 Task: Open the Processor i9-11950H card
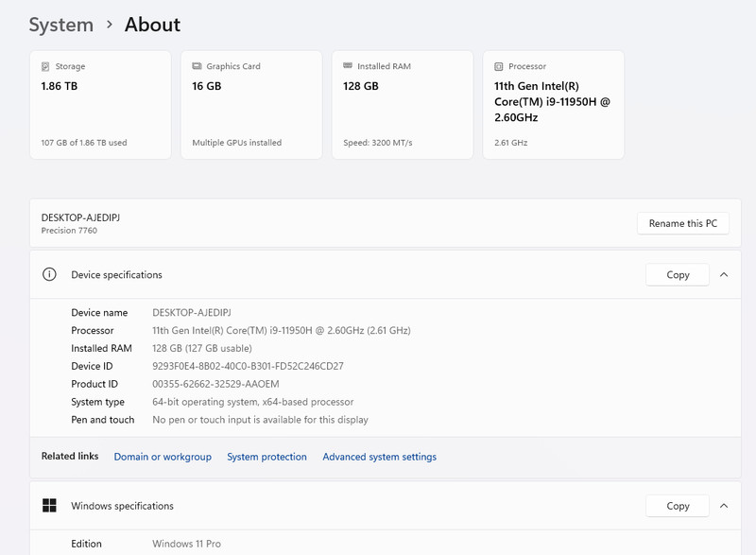tap(554, 105)
